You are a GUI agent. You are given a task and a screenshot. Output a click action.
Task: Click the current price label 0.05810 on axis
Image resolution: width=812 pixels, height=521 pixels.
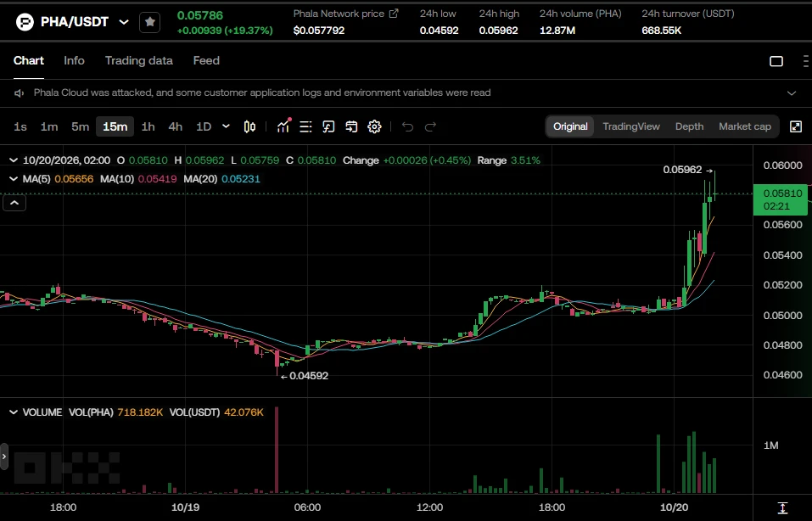point(781,199)
